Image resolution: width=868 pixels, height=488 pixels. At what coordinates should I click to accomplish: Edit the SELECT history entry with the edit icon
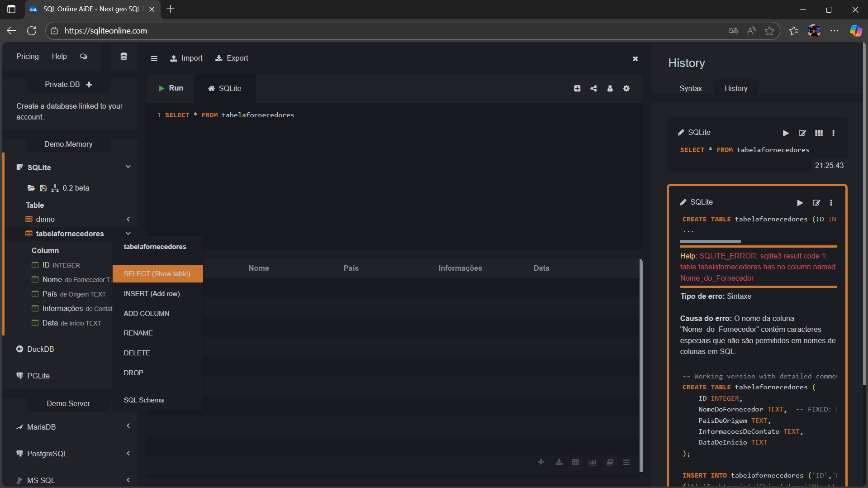802,133
